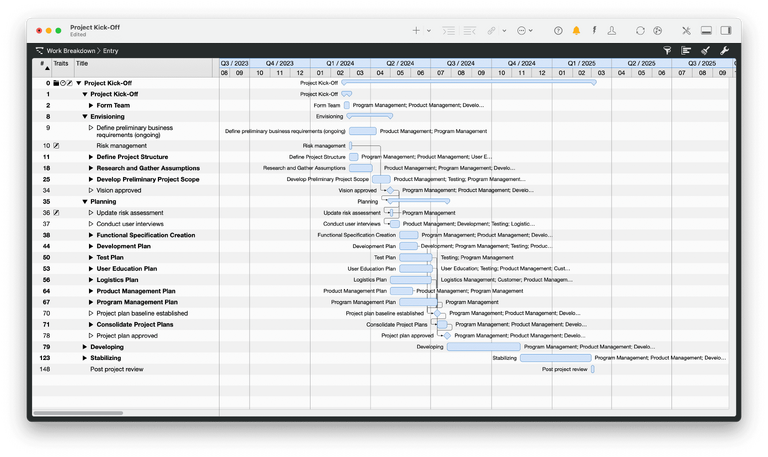This screenshot has height=457, width=768.
Task: Click the orange notification bell icon
Action: point(576,31)
